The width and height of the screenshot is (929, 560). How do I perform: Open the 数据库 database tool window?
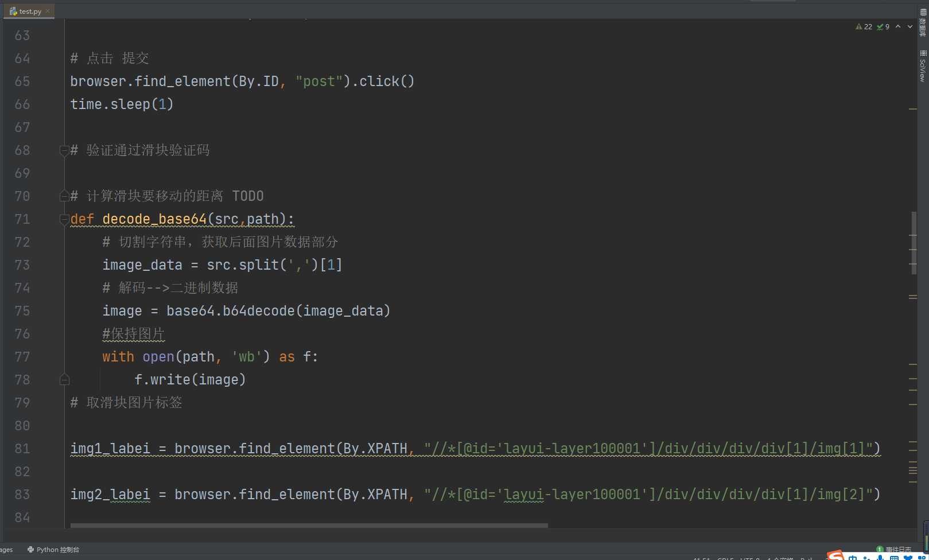pyautogui.click(x=923, y=23)
